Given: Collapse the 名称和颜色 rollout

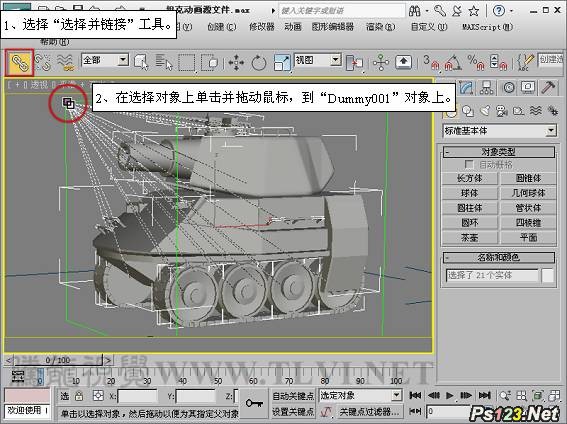Looking at the screenshot, I should [499, 257].
